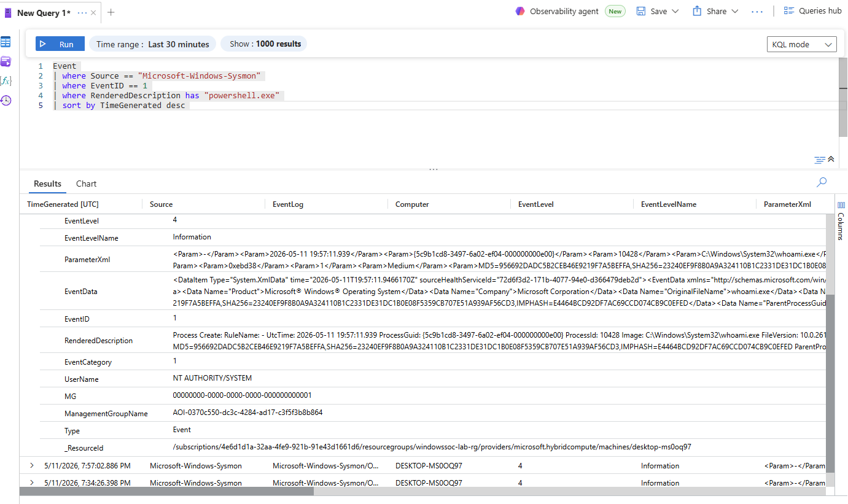Select the UserName value NT AUTHORITY/SYSTEM
The width and height of the screenshot is (848, 504).
[212, 378]
